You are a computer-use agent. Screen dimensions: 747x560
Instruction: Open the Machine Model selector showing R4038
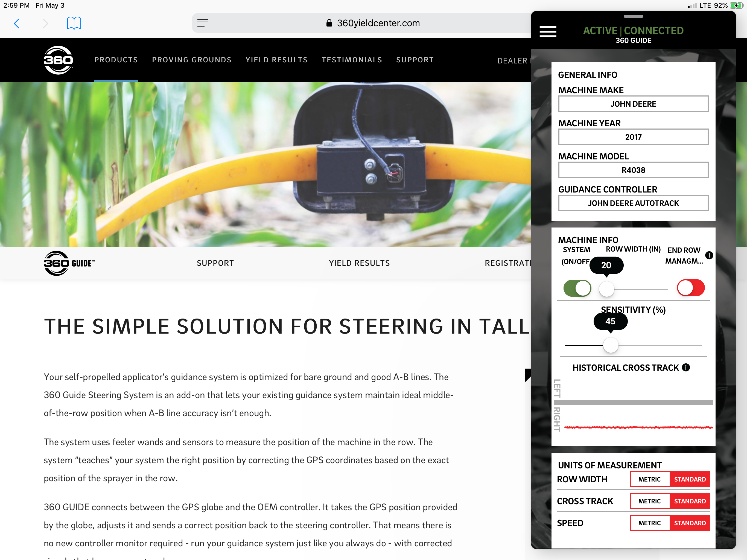coord(633,170)
